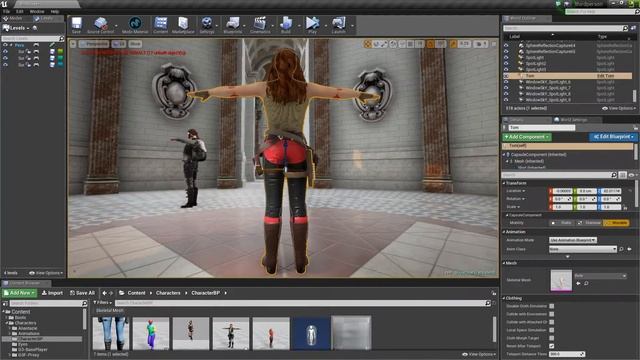Image resolution: width=640 pixels, height=360 pixels.
Task: Open Skeletal Mesh asset dropdown
Action: coord(600,276)
